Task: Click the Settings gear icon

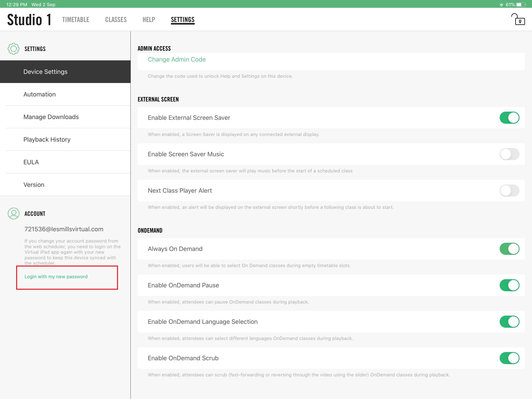Action: (13, 49)
